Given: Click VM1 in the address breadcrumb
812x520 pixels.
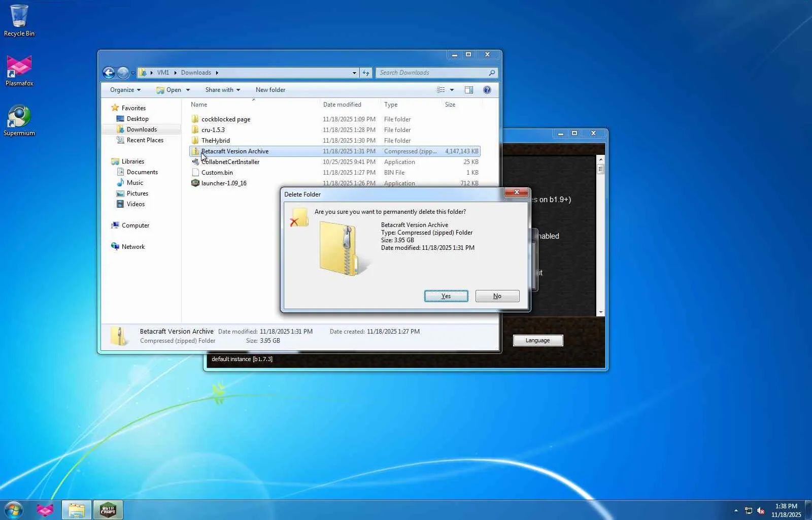Looking at the screenshot, I should tap(163, 73).
